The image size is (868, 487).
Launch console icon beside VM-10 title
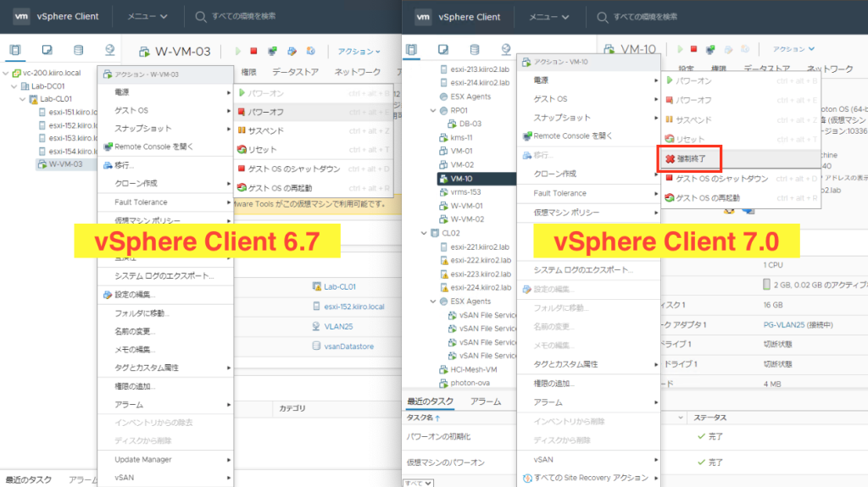[x=710, y=50]
